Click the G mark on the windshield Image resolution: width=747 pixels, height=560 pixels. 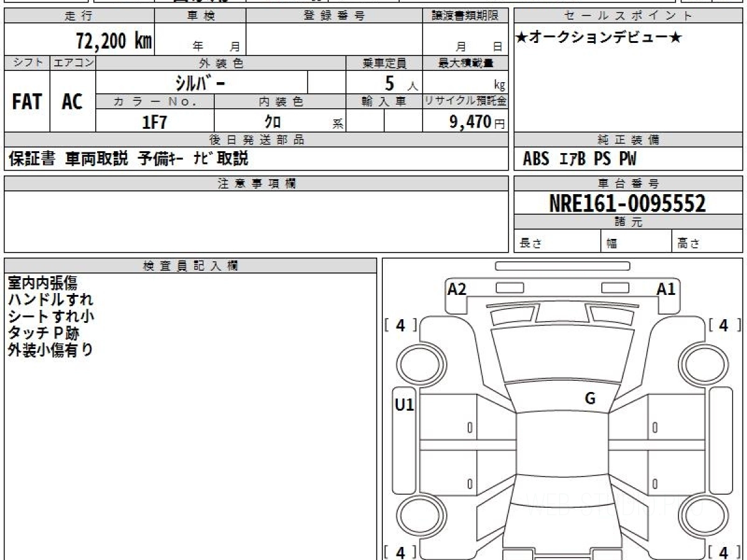coord(590,399)
